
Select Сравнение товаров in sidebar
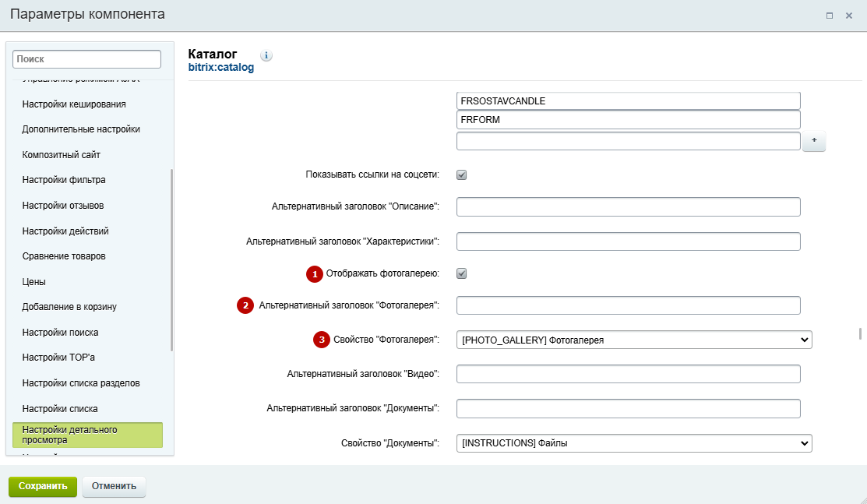64,256
